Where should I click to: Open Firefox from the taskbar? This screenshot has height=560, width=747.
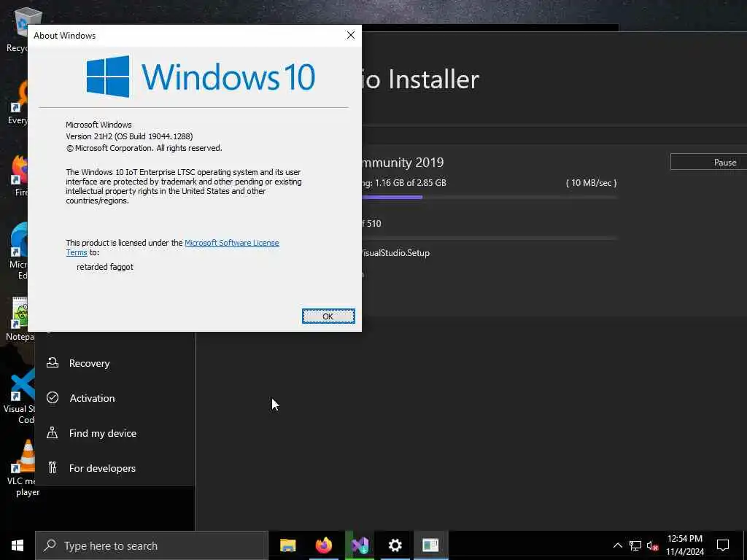click(x=323, y=545)
